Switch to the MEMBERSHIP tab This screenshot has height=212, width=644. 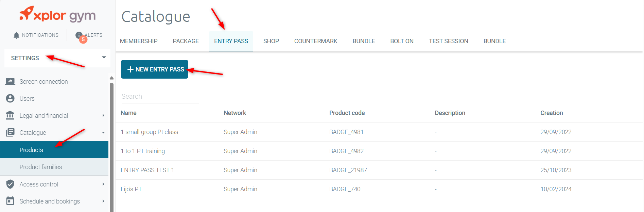pyautogui.click(x=139, y=41)
